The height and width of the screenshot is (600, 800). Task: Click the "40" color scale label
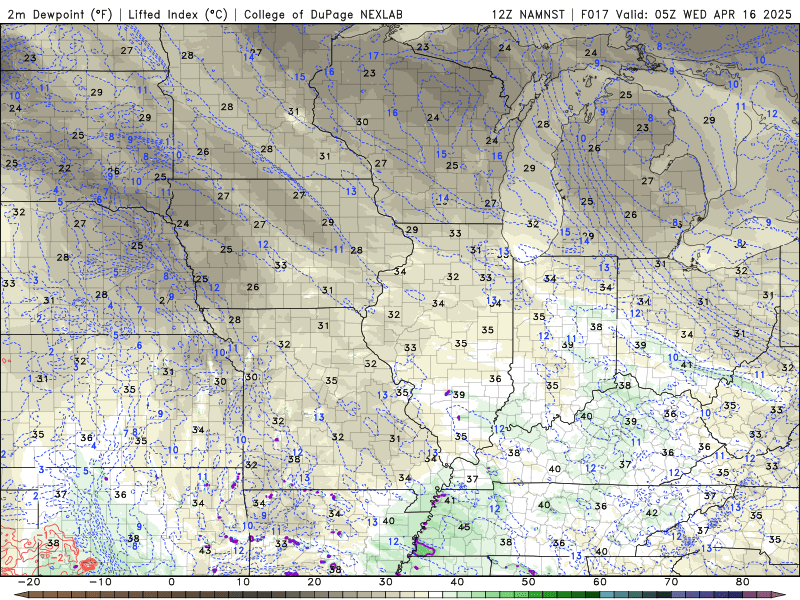pos(457,582)
